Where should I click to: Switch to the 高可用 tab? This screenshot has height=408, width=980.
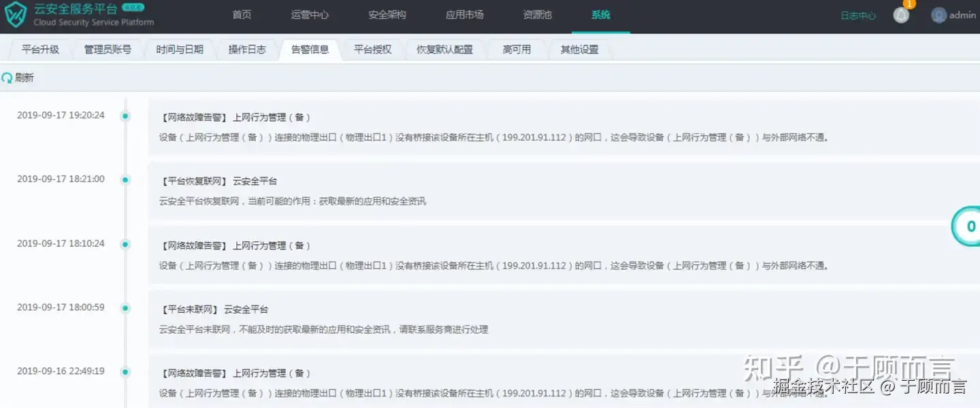pos(517,50)
